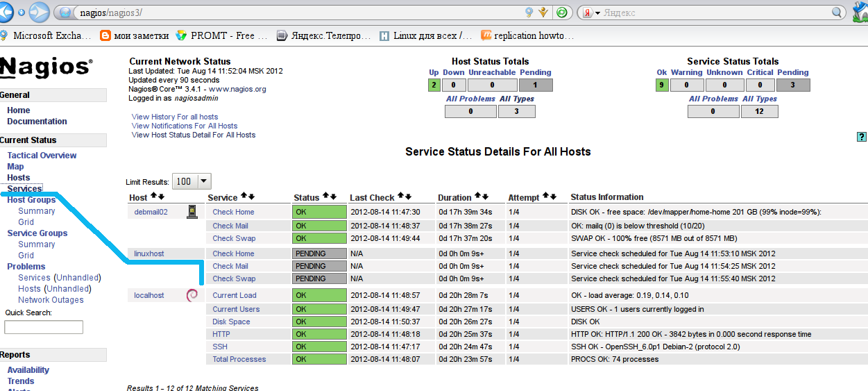Open Check Swap service for linuxhost
The width and height of the screenshot is (868, 391).
click(x=234, y=278)
